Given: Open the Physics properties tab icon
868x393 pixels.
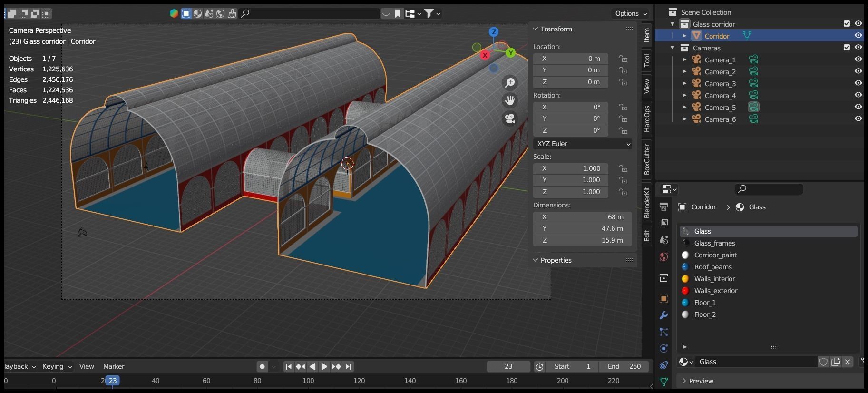Looking at the screenshot, I should coord(663,349).
